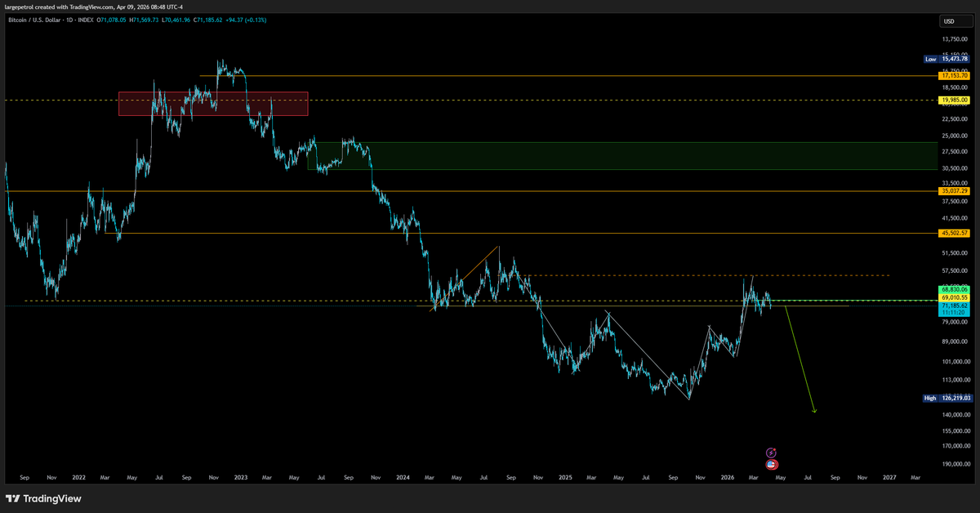Click the 101,000.00 price scale label
This screenshot has width=980, height=513.
(955, 362)
